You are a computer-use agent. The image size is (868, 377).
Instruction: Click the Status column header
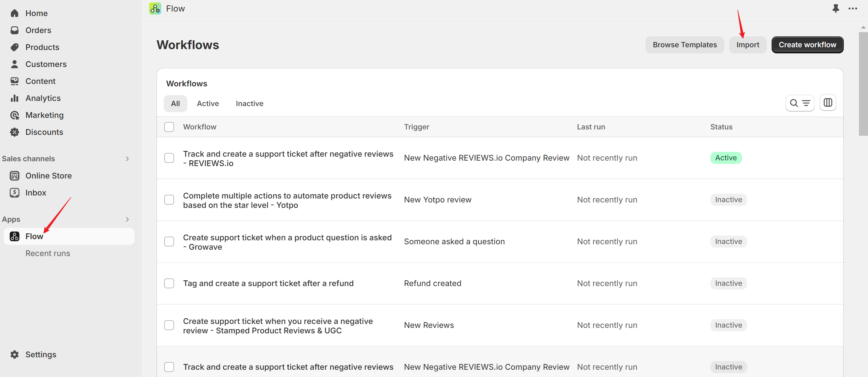point(721,127)
